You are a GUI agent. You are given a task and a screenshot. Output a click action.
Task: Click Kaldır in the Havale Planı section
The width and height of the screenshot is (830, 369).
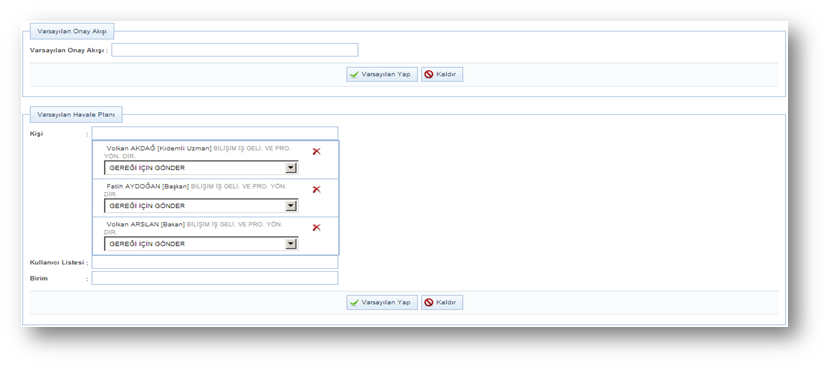pyautogui.click(x=442, y=303)
